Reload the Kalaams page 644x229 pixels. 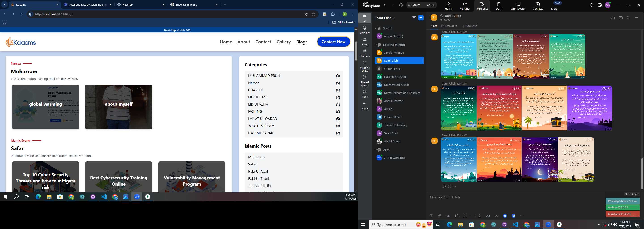pos(21,14)
